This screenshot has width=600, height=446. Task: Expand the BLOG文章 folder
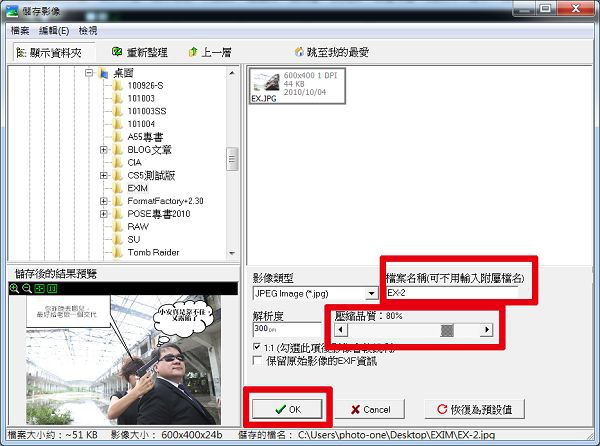pos(103,150)
